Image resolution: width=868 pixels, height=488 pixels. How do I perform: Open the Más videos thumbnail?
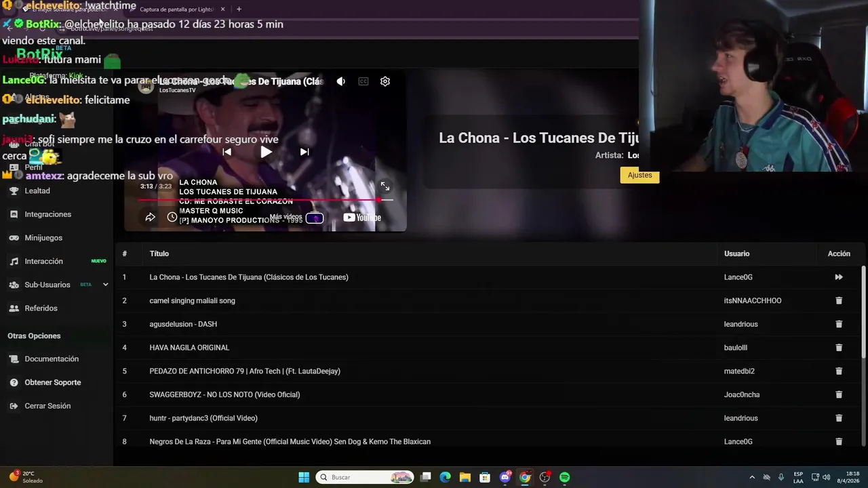[315, 218]
